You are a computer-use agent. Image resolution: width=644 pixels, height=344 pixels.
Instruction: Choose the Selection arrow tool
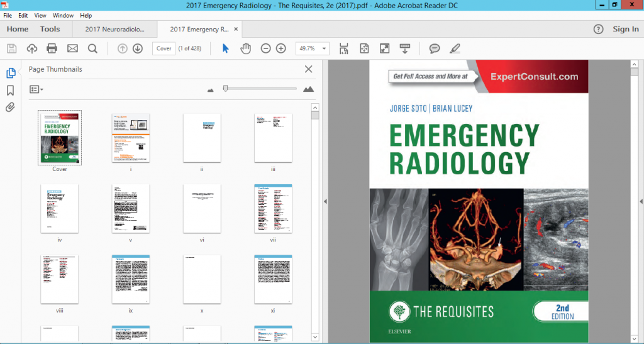(x=225, y=48)
